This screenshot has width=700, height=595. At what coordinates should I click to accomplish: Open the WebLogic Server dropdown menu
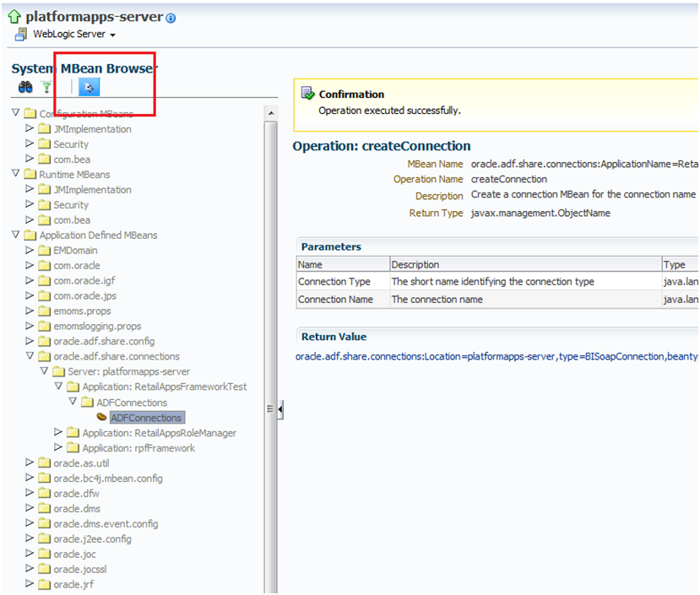(112, 35)
